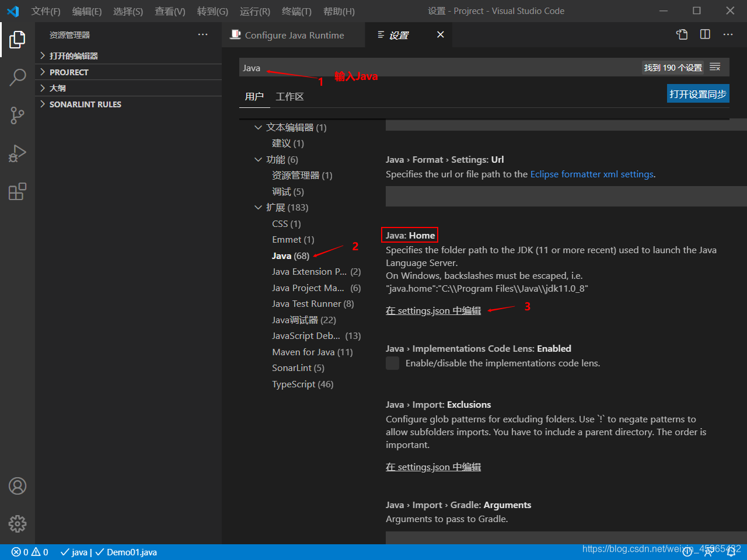Expand the PROJRECT folder section
Viewport: 747px width, 560px height.
point(128,72)
